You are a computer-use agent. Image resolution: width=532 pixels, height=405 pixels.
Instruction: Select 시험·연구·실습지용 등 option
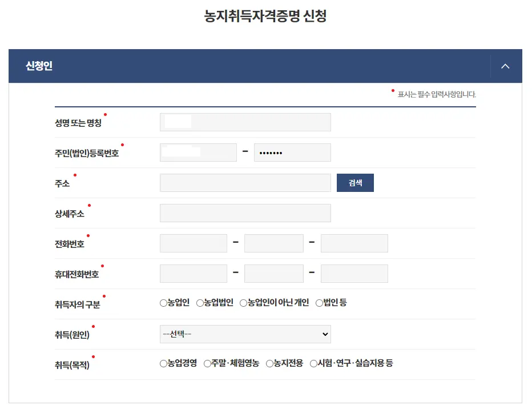pyautogui.click(x=313, y=363)
